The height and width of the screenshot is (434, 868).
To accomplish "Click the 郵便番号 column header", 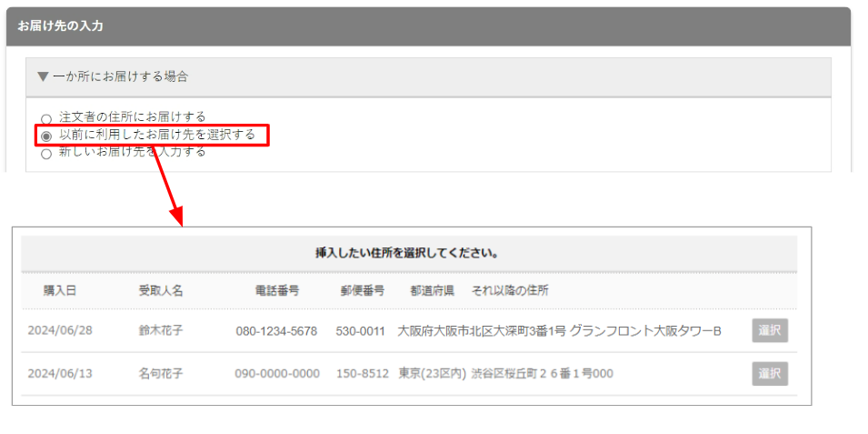I will 362,291.
